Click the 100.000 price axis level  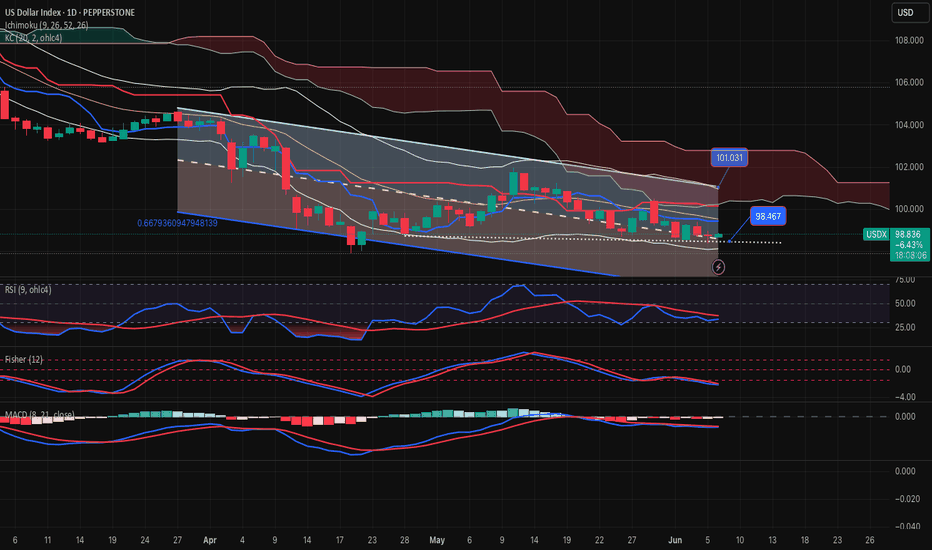909,209
